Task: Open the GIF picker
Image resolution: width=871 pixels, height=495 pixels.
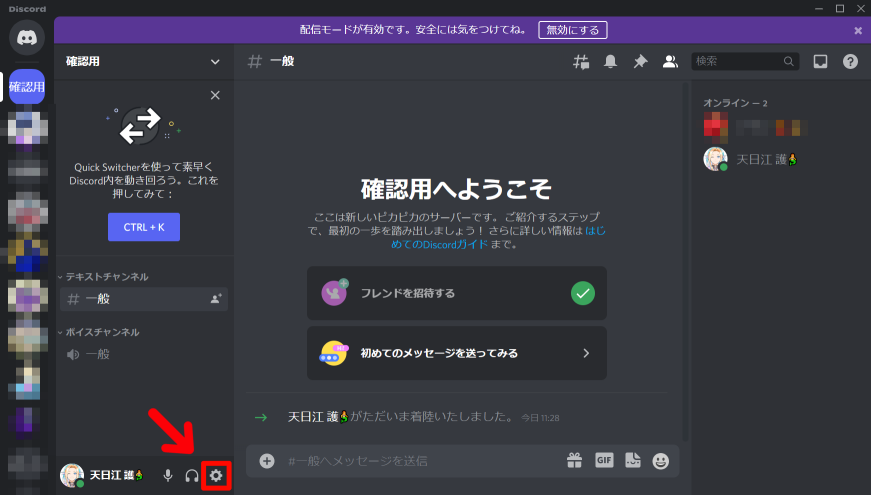Action: (x=604, y=460)
